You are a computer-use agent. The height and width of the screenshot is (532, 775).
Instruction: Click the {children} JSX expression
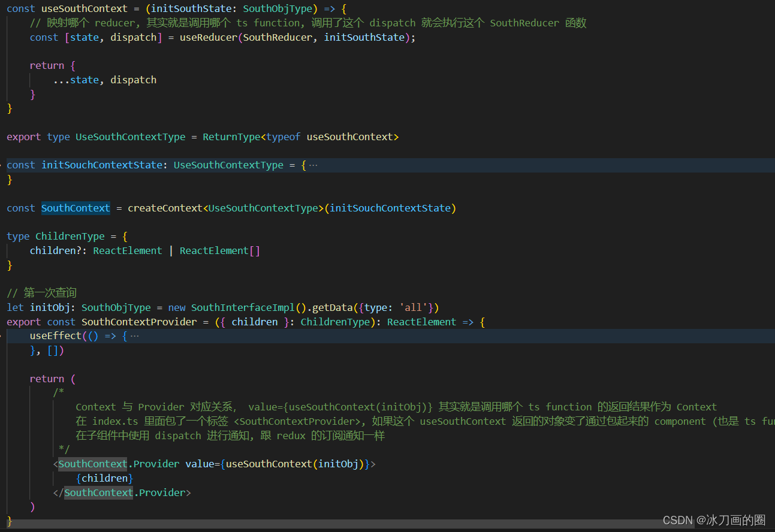(104, 478)
